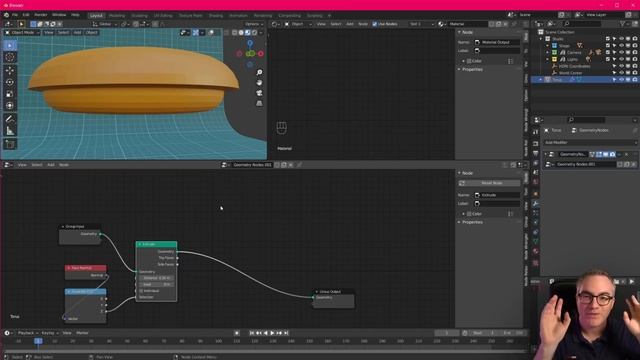Click the blue Z axis gizmo bubble
Viewport: 640px width, 360px height.
pos(250,42)
